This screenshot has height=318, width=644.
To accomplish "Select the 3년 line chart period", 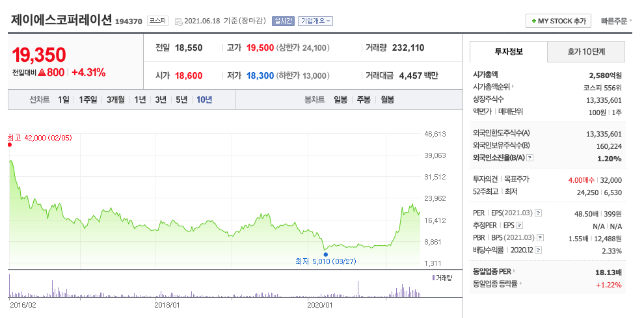I will pyautogui.click(x=161, y=99).
